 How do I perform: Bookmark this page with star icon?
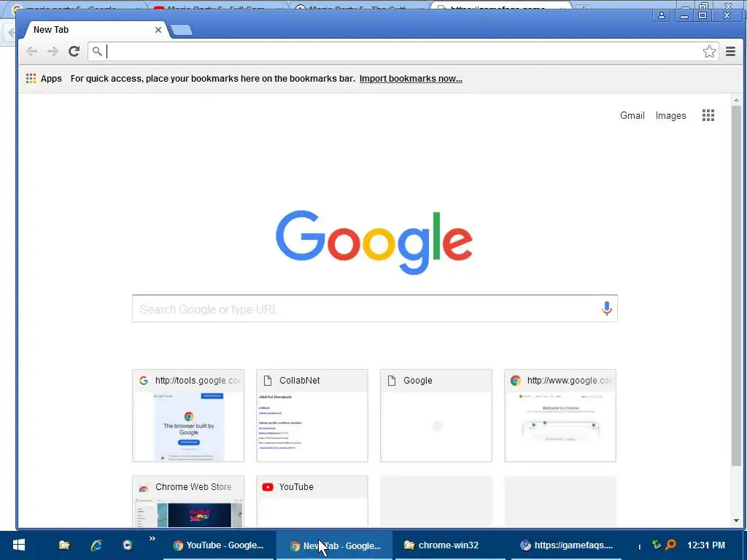click(x=709, y=52)
